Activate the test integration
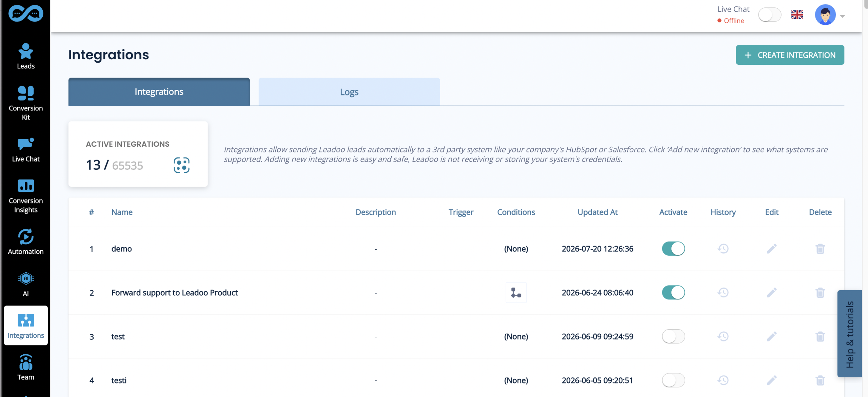The height and width of the screenshot is (397, 868). pos(673,336)
